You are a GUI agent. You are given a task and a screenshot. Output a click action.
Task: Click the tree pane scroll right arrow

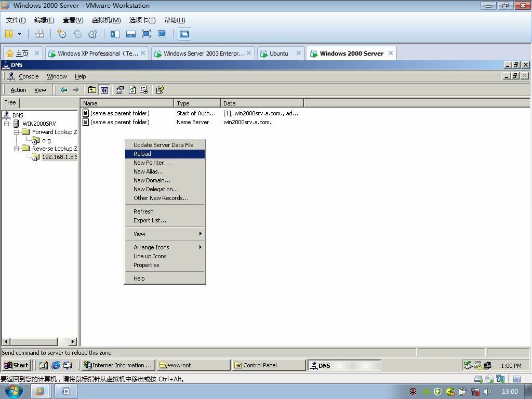[x=73, y=341]
